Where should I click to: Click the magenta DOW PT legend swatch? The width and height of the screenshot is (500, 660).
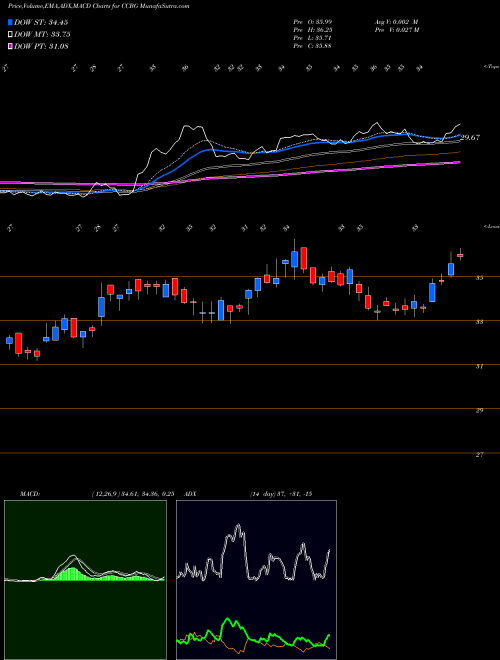pos(10,46)
